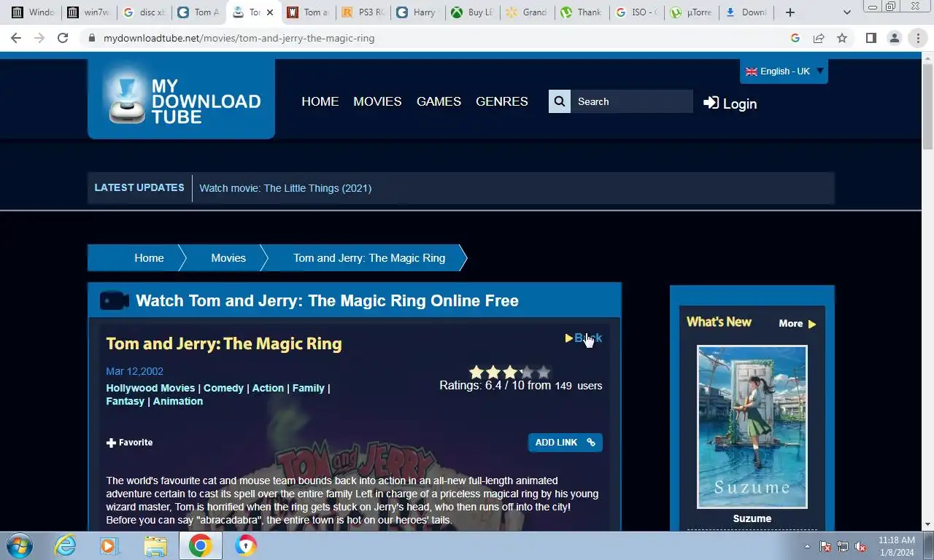Switch to the Grand tab
Image resolution: width=934 pixels, height=560 pixels.
(527, 12)
